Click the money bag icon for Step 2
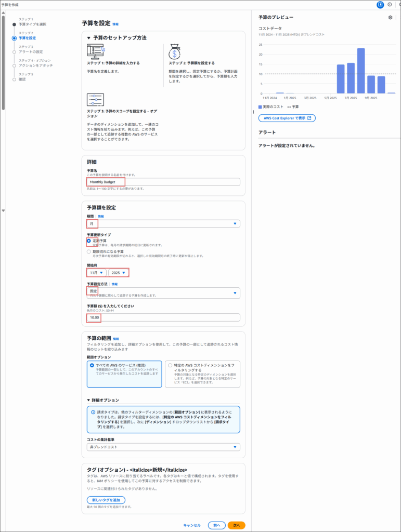401x532 pixels. tap(176, 52)
